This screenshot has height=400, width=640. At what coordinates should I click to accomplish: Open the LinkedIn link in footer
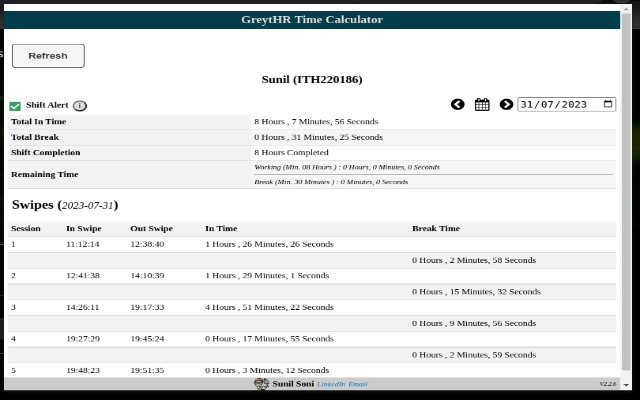click(x=331, y=384)
